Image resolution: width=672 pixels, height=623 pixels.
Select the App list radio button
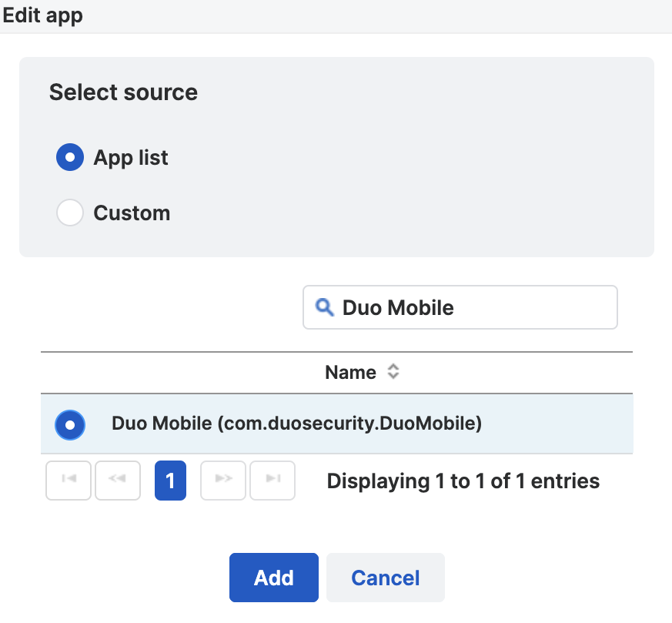point(69,157)
